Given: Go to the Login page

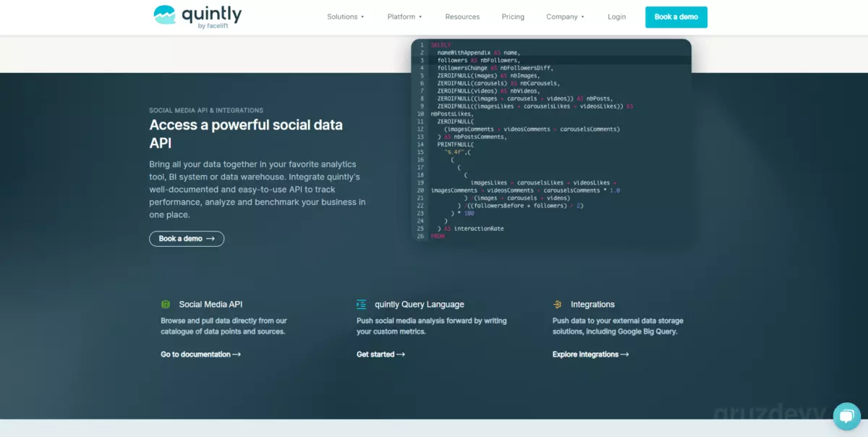Looking at the screenshot, I should coord(616,17).
